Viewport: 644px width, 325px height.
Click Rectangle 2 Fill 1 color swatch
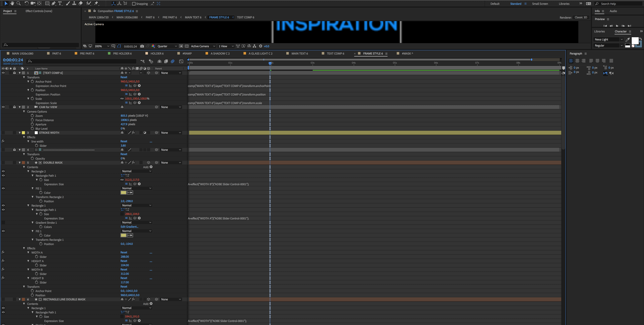(124, 193)
